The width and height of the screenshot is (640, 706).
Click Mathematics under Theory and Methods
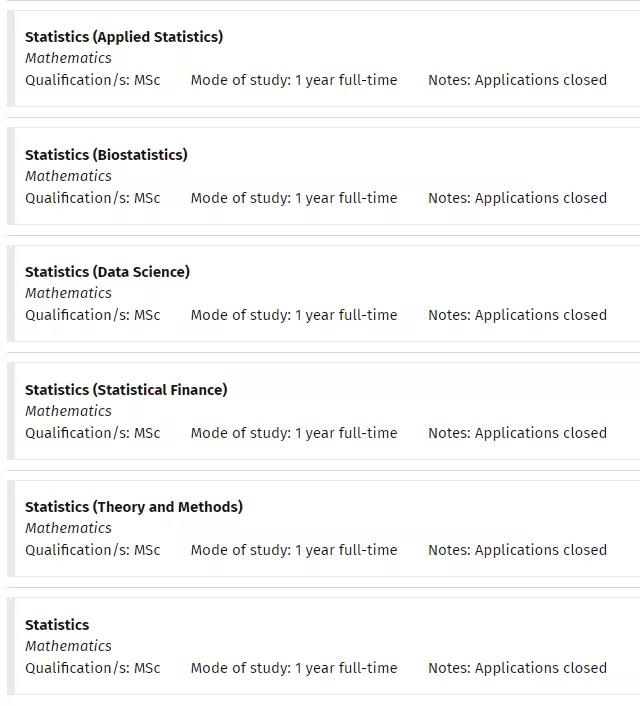(x=68, y=528)
